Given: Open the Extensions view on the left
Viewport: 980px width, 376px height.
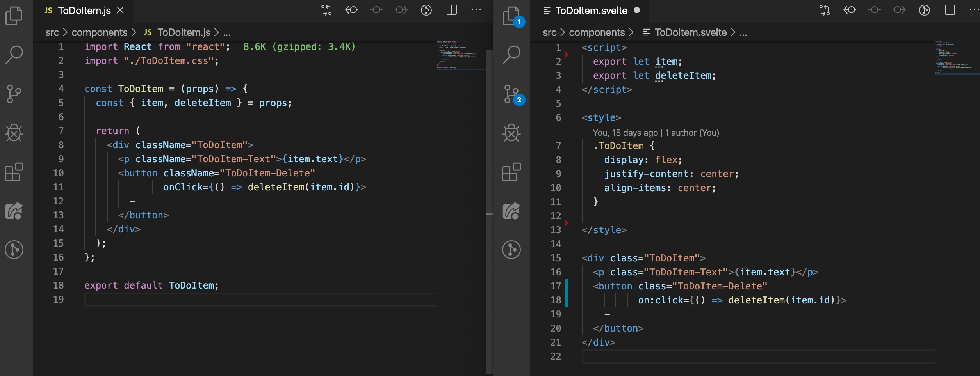Looking at the screenshot, I should [14, 172].
